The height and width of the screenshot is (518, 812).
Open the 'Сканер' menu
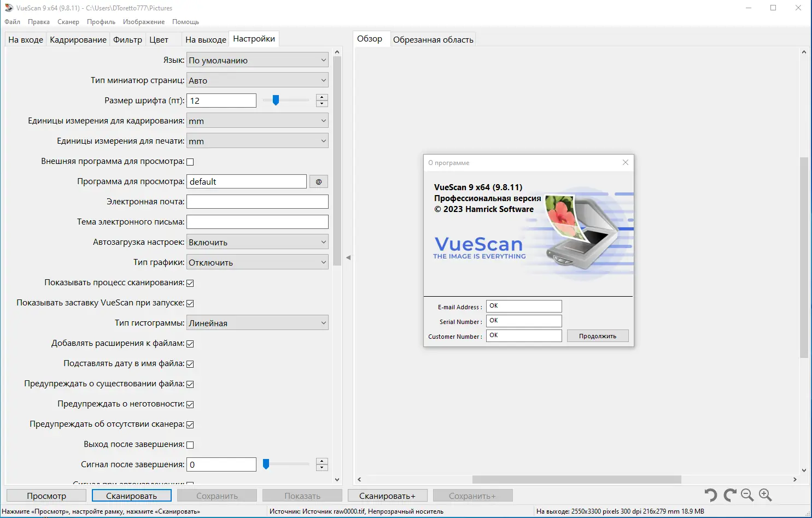pos(68,21)
